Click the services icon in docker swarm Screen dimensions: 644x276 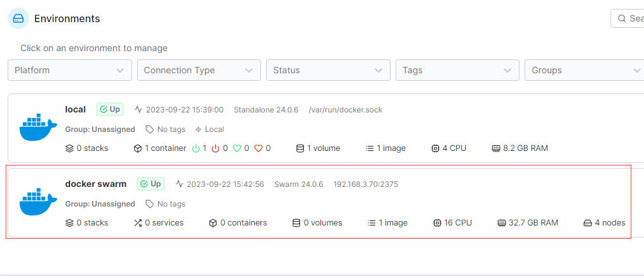click(x=138, y=223)
